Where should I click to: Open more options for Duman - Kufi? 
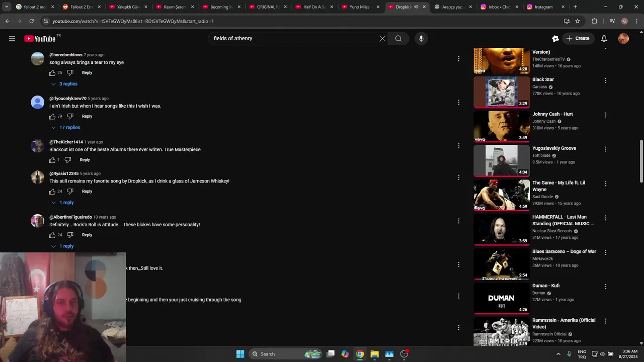tap(606, 287)
